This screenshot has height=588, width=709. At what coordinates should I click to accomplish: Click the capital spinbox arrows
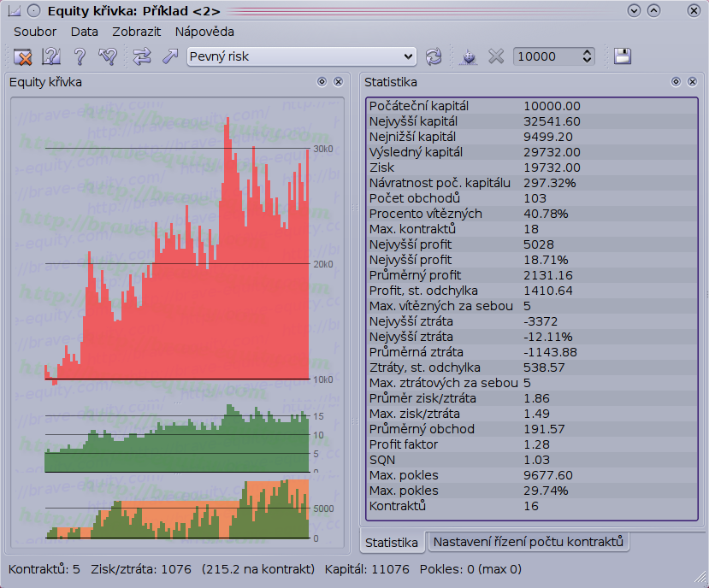pyautogui.click(x=587, y=56)
